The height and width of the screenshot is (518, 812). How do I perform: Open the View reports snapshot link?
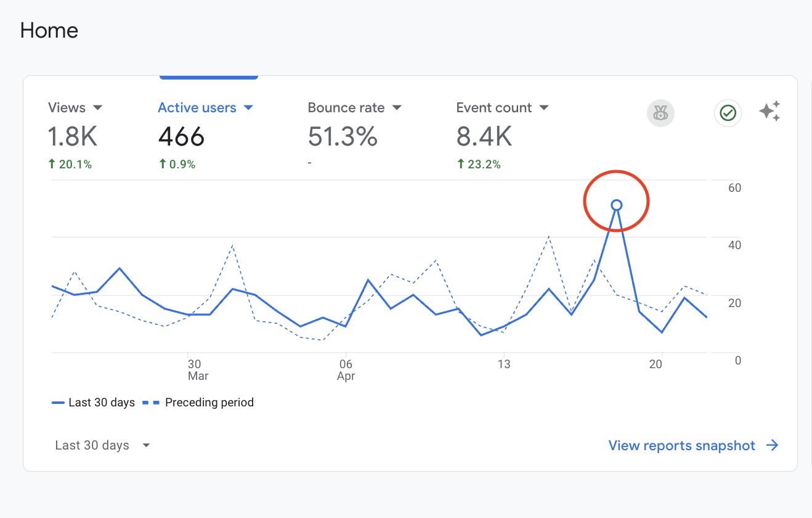(681, 445)
